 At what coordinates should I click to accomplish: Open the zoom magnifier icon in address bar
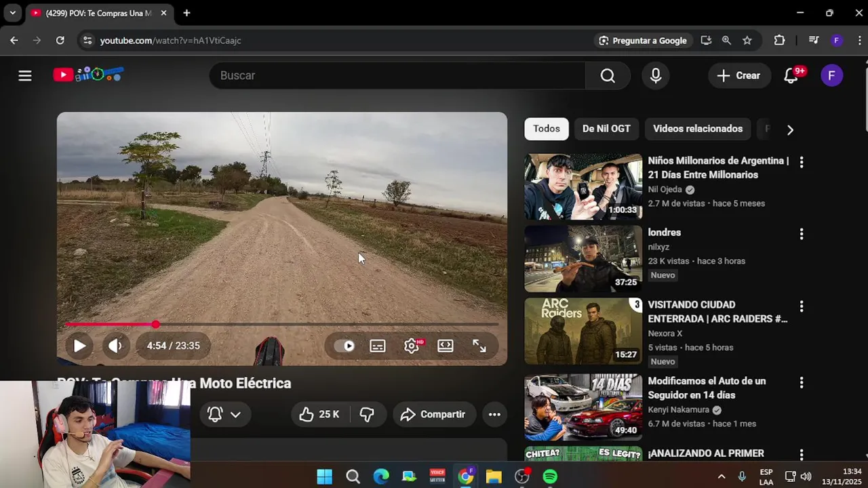click(726, 41)
